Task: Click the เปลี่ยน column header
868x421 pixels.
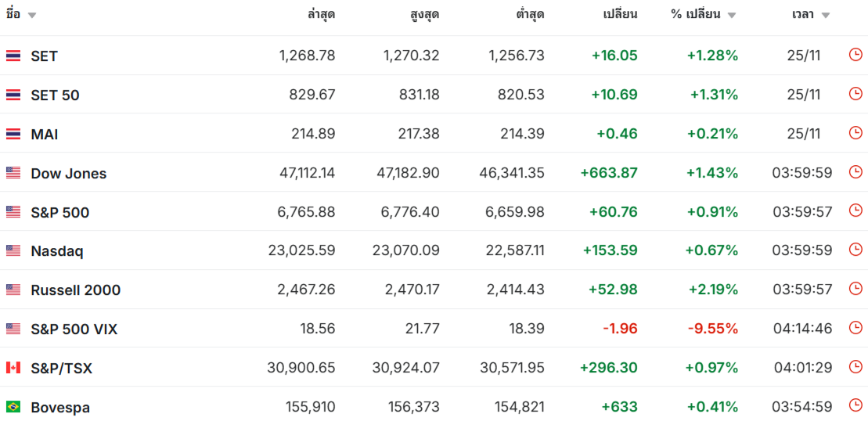Action: [x=620, y=14]
